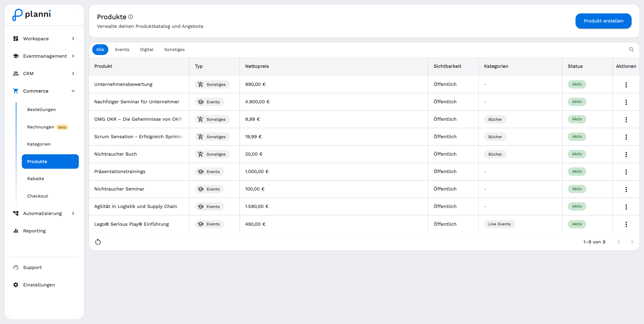Image resolution: width=644 pixels, height=324 pixels.
Task: Open actions menu for Präsentationstrainings
Action: pos(626,172)
